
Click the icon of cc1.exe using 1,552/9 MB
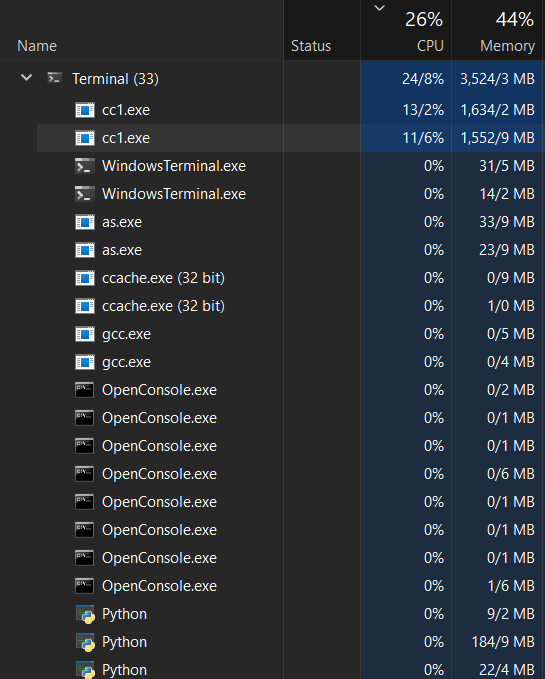[85, 138]
